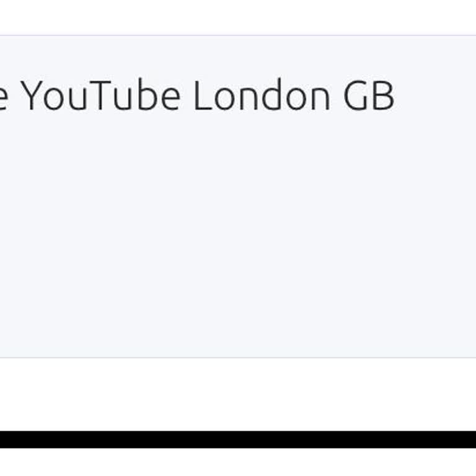Click the white strip above the gray panel
Screen dimensions: 476x476
coord(238,17)
